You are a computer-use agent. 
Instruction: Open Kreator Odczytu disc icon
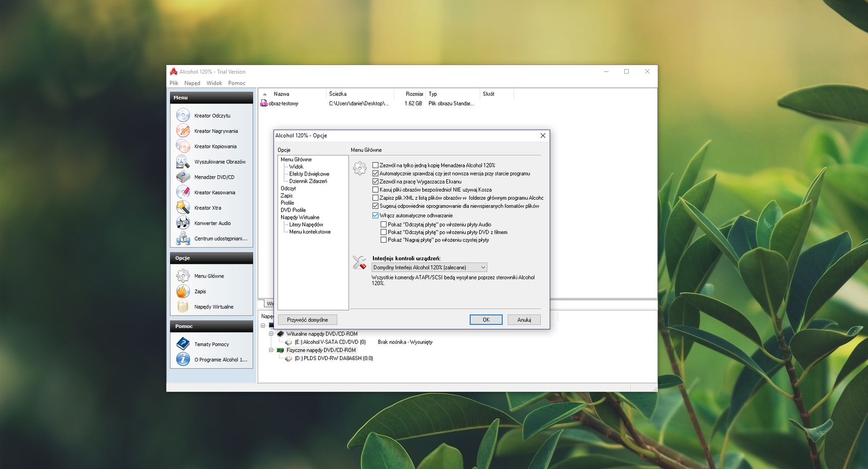click(x=183, y=115)
